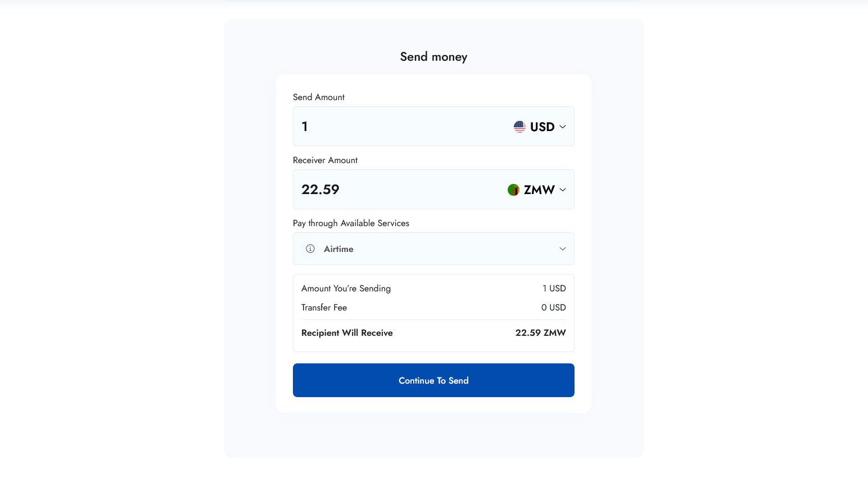Click the Amount You're Sending label
This screenshot has height=477, width=868.
(x=346, y=289)
